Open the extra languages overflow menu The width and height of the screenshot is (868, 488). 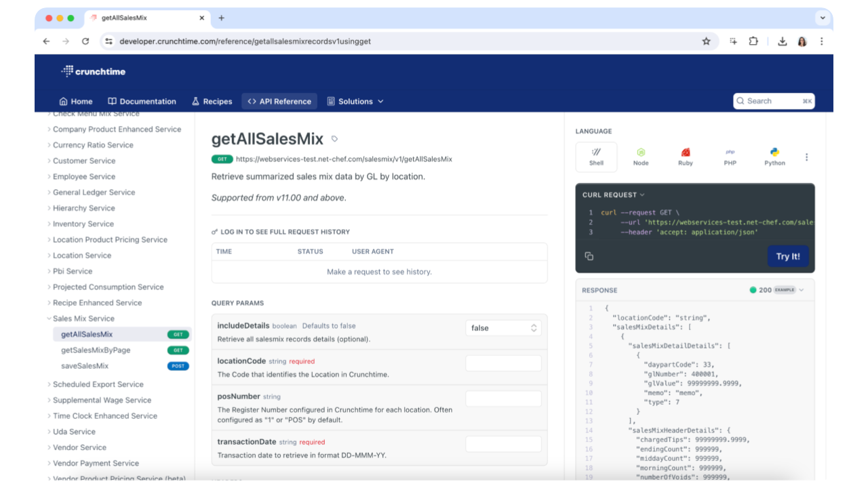pos(806,157)
